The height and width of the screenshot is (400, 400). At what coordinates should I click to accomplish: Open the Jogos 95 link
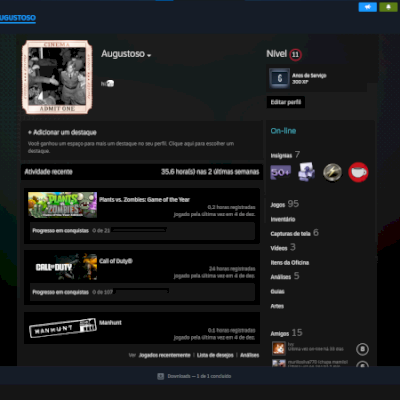click(284, 204)
